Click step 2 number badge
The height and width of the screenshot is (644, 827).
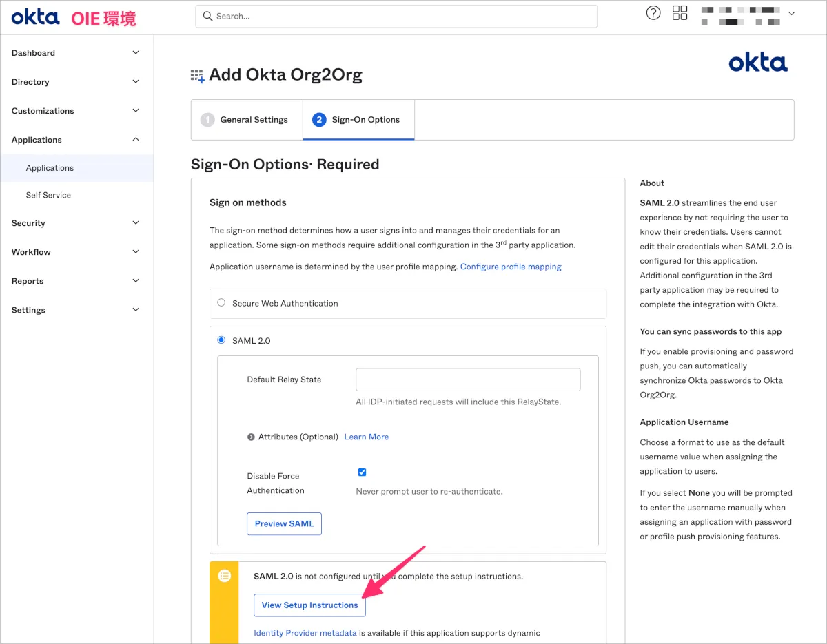click(318, 120)
